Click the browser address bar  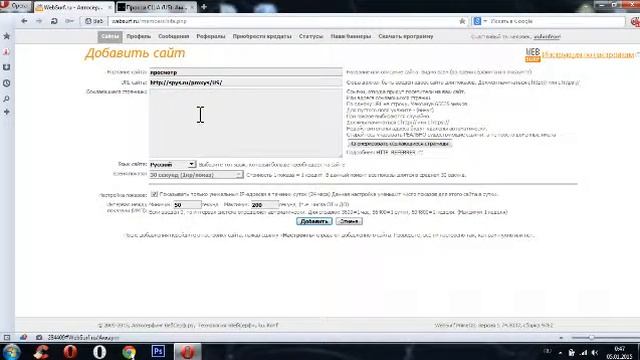coord(283,21)
